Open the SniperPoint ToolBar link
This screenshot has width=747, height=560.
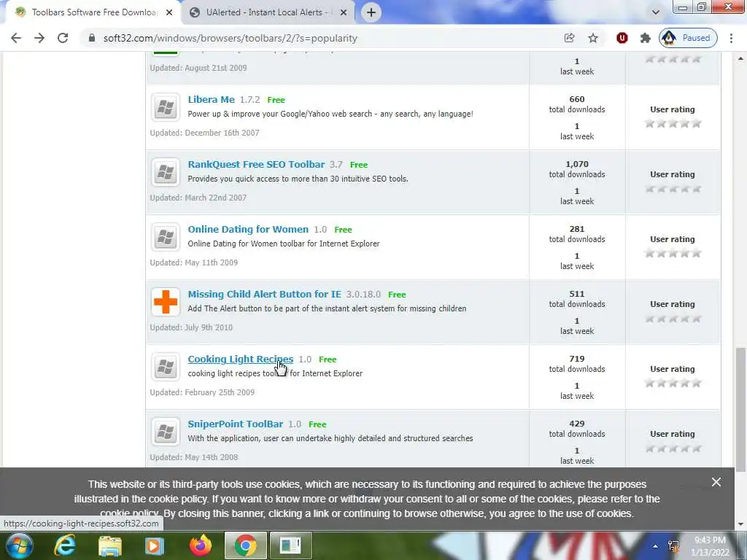coord(236,424)
